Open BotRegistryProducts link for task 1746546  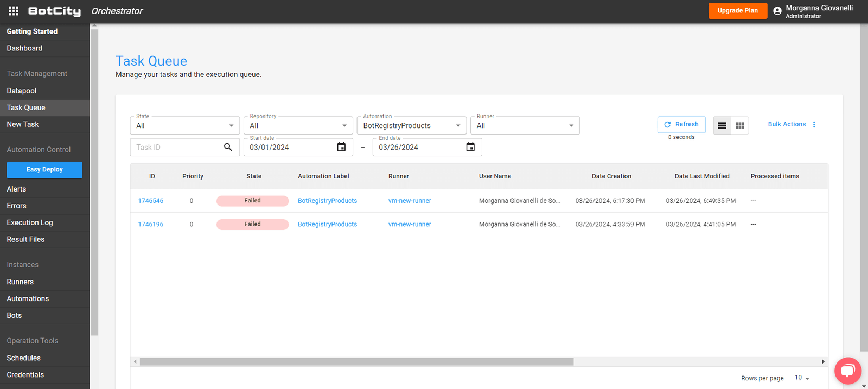coord(327,201)
